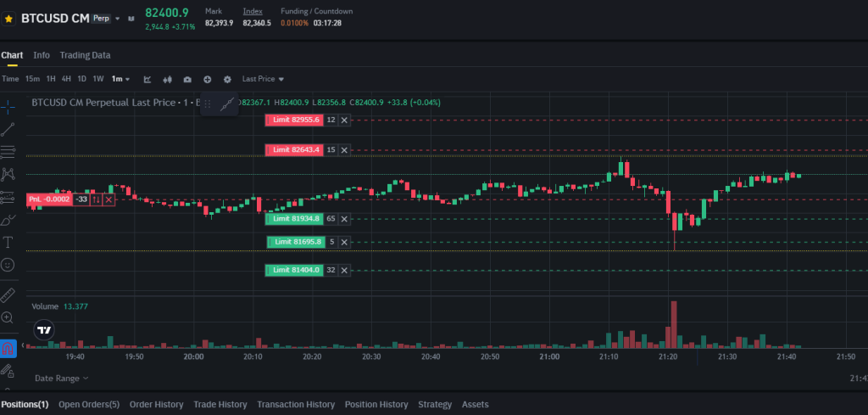This screenshot has height=415, width=868.
Task: Switch to the Trading Data tab
Action: click(85, 55)
